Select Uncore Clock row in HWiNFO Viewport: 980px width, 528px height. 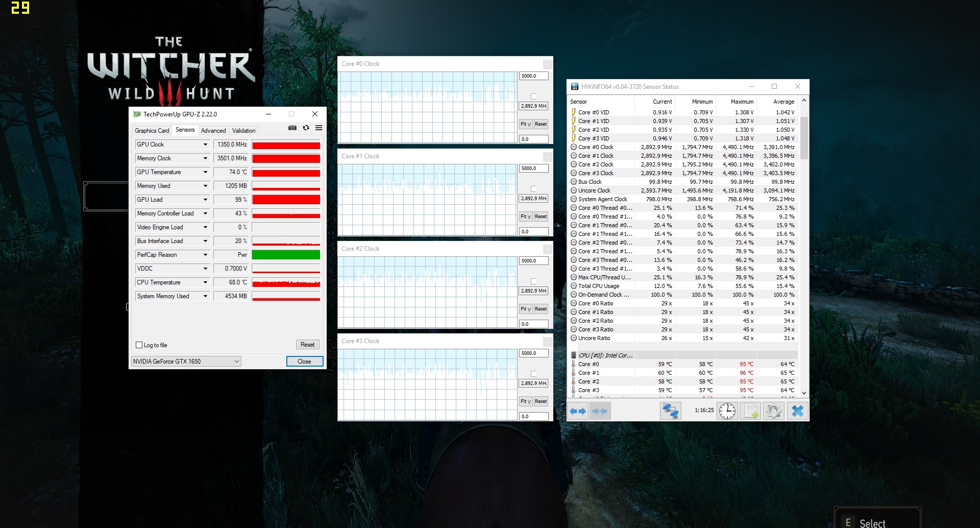point(683,190)
